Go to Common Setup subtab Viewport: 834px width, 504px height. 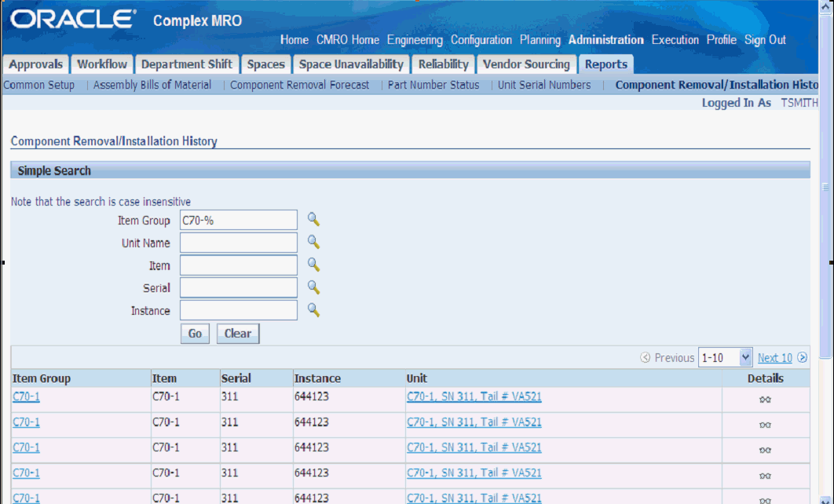(38, 85)
